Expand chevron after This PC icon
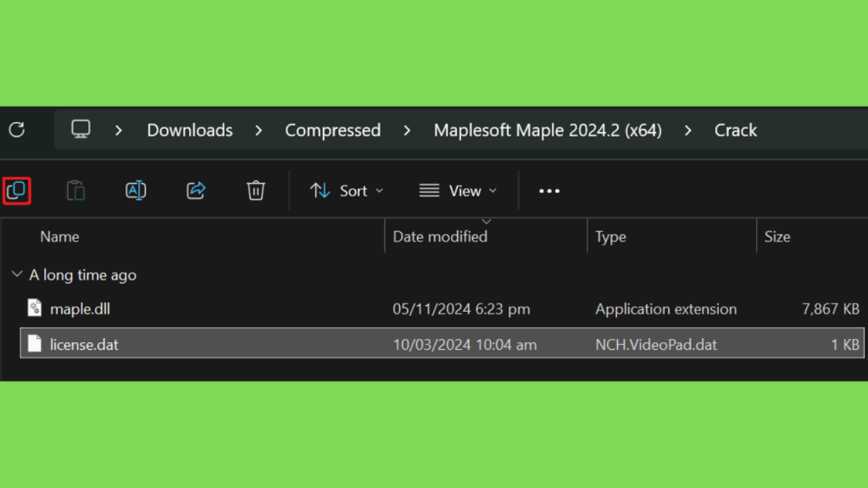The width and height of the screenshot is (868, 488). [119, 130]
